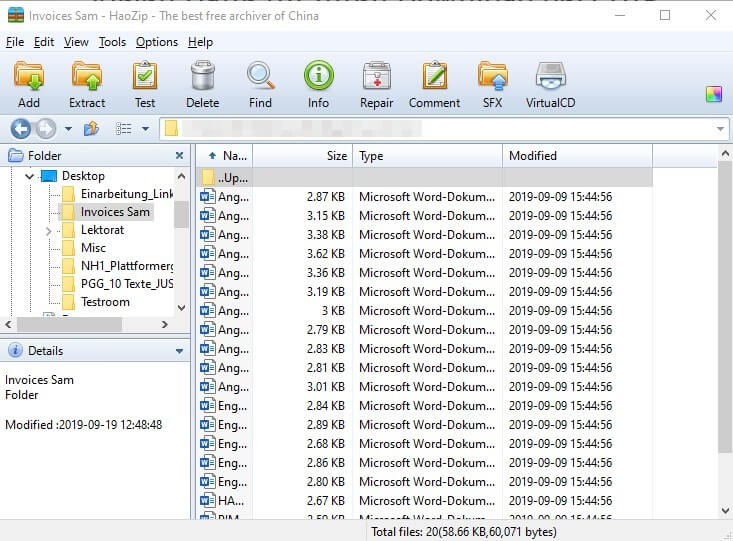Open the File menu

point(15,42)
